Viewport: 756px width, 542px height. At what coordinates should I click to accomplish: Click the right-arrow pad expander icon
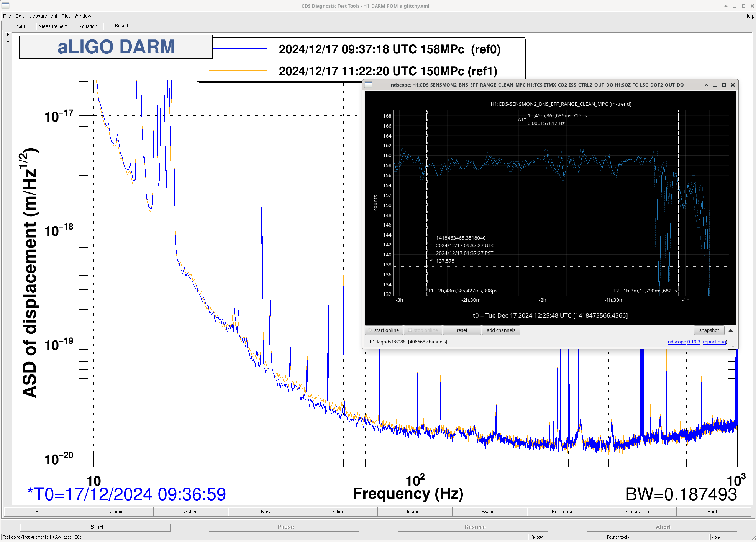[x=8, y=34]
